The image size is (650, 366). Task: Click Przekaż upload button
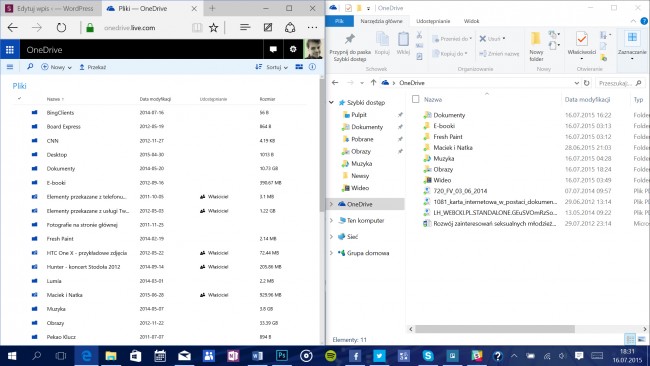point(93,67)
